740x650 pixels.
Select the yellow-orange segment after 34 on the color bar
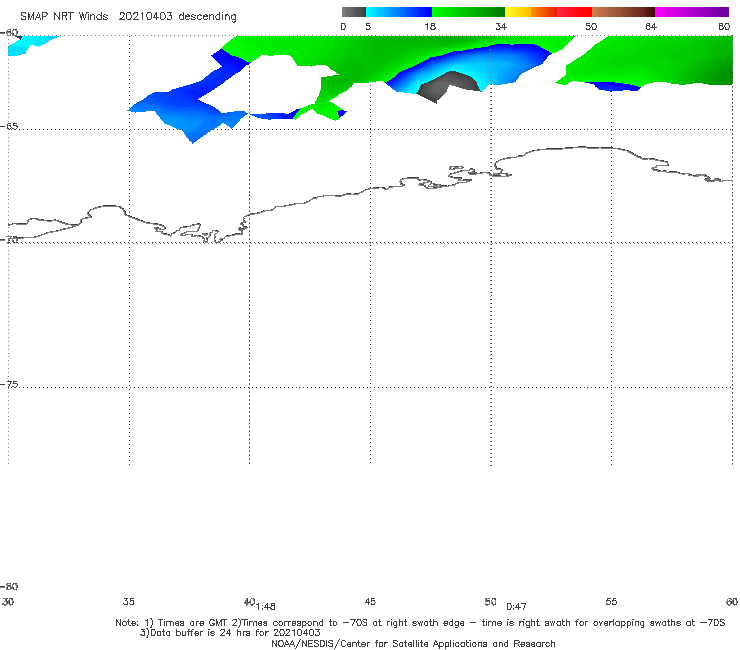(531, 12)
